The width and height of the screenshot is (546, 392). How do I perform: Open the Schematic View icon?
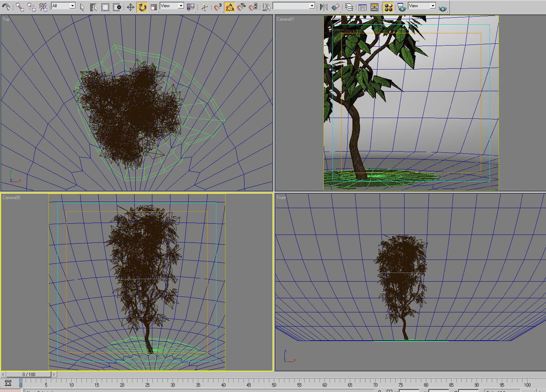point(374,7)
